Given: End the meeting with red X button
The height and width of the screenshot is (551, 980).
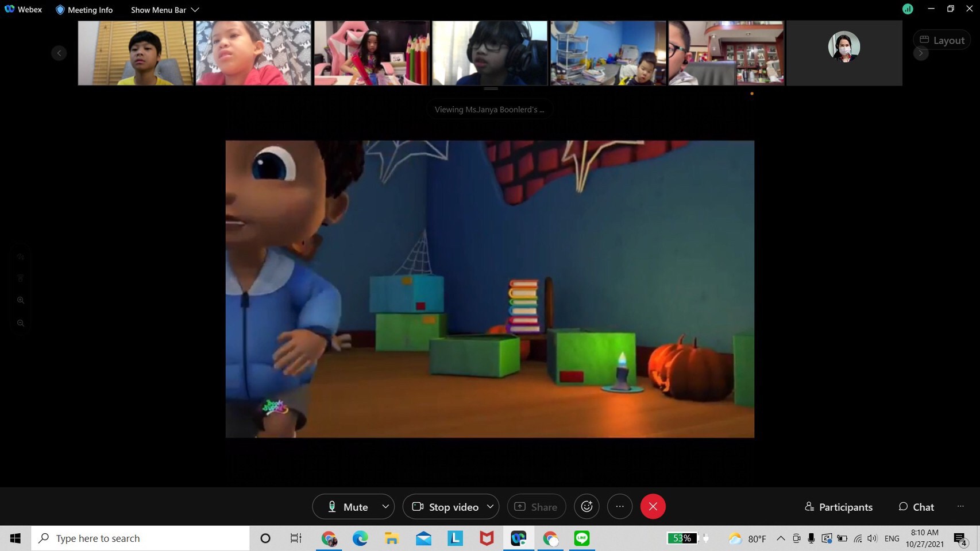Looking at the screenshot, I should tap(653, 507).
